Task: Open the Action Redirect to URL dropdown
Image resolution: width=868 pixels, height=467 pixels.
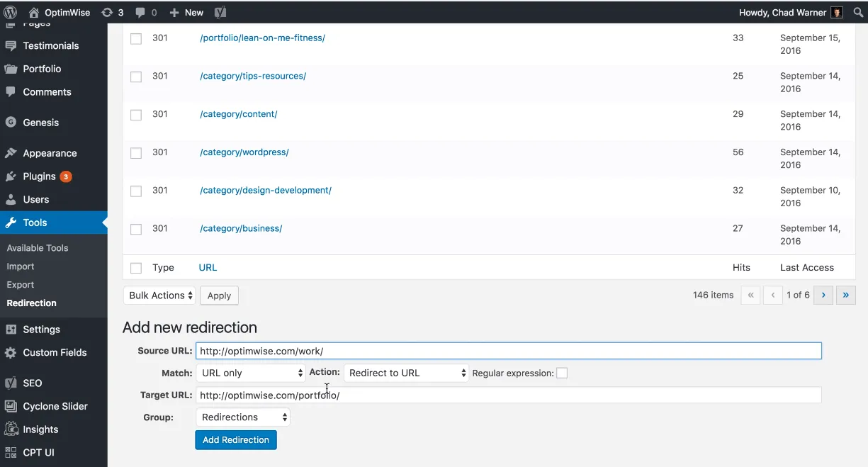Action: (x=406, y=373)
